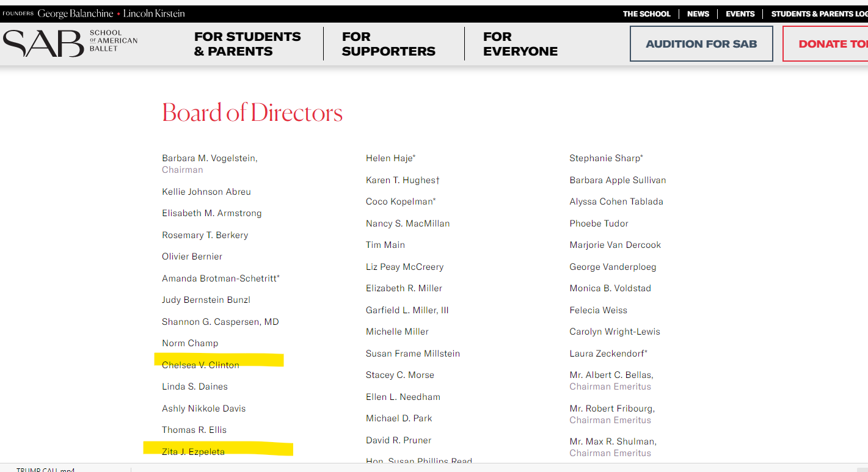This screenshot has height=472, width=868.
Task: Select the name Mr. Robert Fribourg
Action: click(x=612, y=408)
